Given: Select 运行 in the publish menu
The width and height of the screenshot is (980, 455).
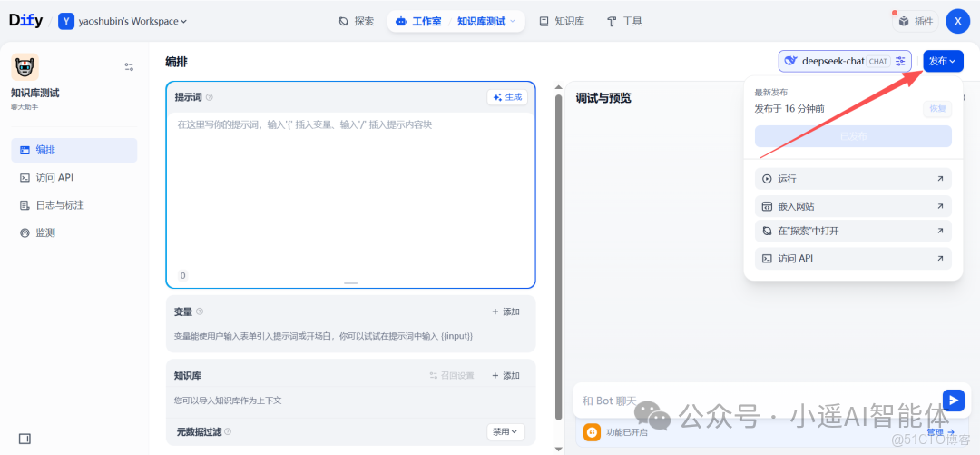Looking at the screenshot, I should point(853,179).
